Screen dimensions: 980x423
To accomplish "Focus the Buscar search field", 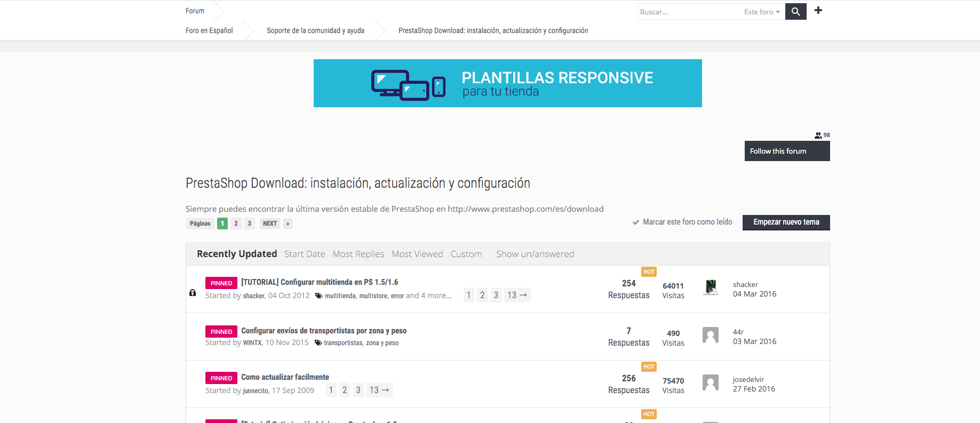I will tap(689, 12).
